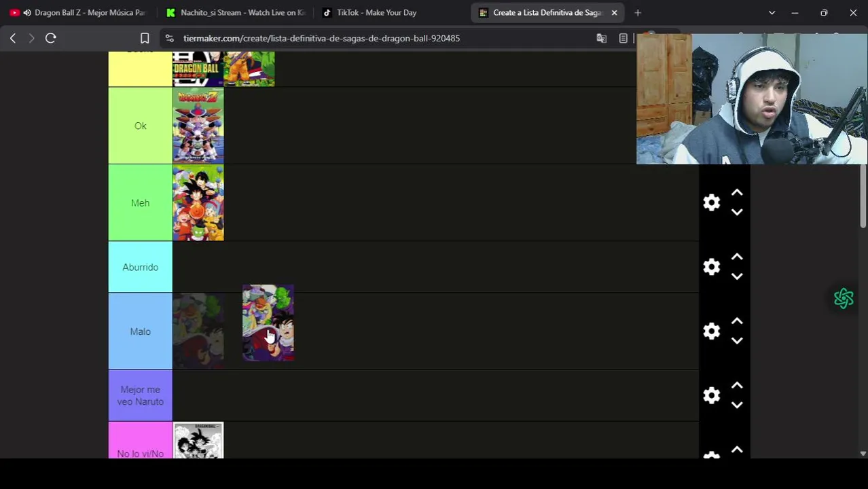This screenshot has height=489, width=868.
Task: Switch to Nachito_si Stream Kick tab
Action: tap(236, 12)
